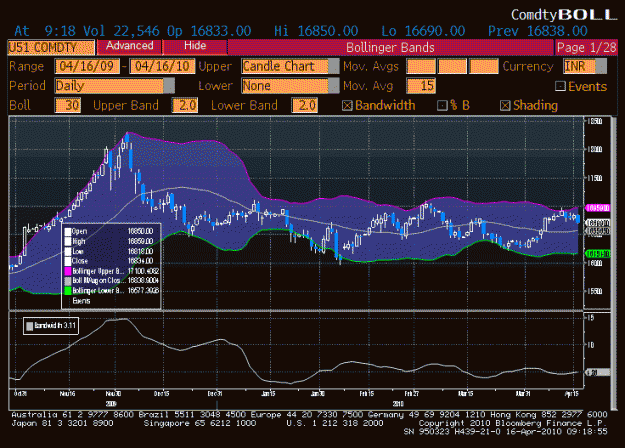Image resolution: width=625 pixels, height=448 pixels.
Task: Click the U51 COMDTY ticker field
Action: coord(51,47)
